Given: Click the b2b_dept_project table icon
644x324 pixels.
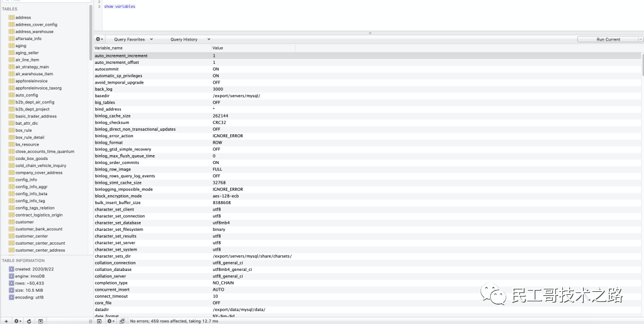Looking at the screenshot, I should (11, 109).
